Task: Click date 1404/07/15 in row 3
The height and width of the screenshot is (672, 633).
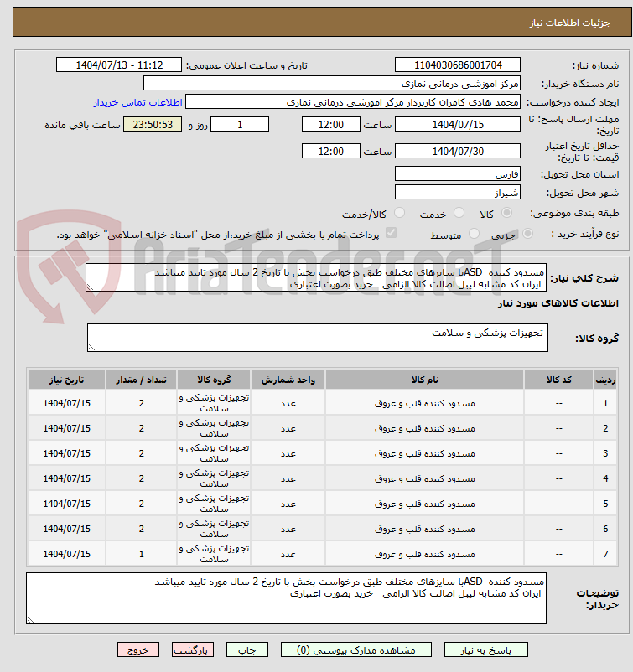Action: pos(66,453)
